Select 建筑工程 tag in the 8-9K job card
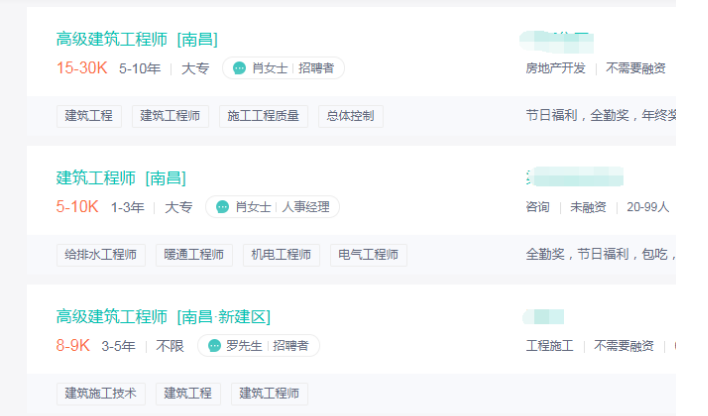This screenshot has width=708, height=416. (x=188, y=393)
